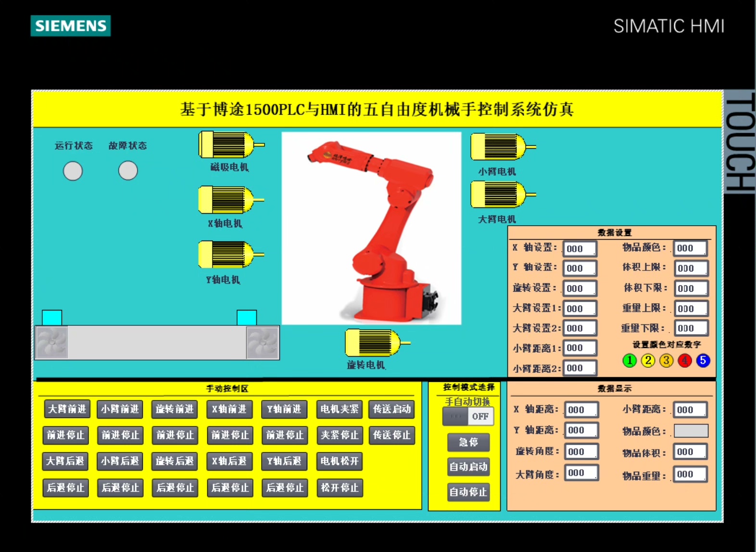The height and width of the screenshot is (552, 756).
Task: Click the 大臂前进 button
Action: [67, 409]
